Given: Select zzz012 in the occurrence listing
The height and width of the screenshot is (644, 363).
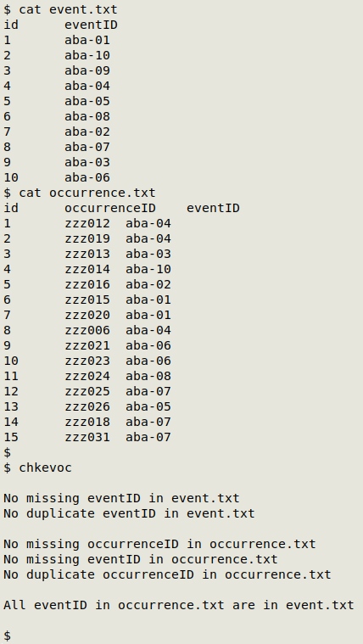Looking at the screenshot, I should 87,223.
